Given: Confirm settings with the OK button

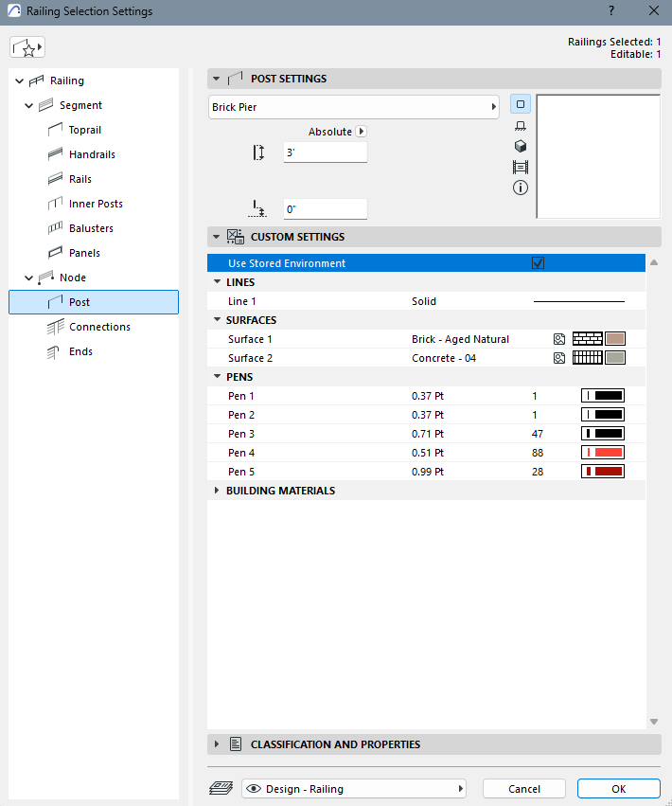Looking at the screenshot, I should point(619,789).
